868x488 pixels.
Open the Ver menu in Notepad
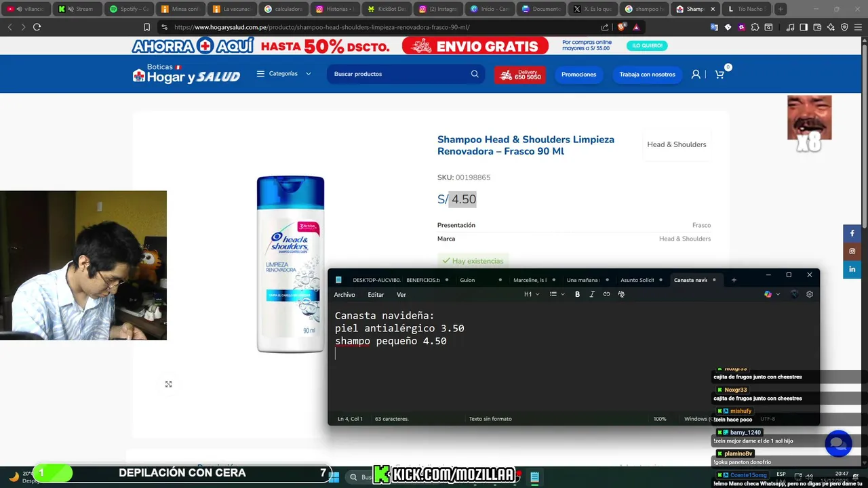(x=401, y=294)
